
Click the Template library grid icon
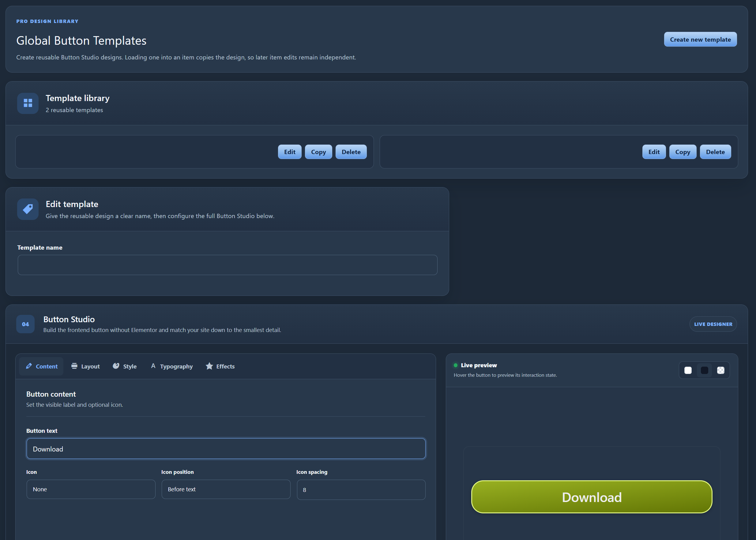click(28, 103)
